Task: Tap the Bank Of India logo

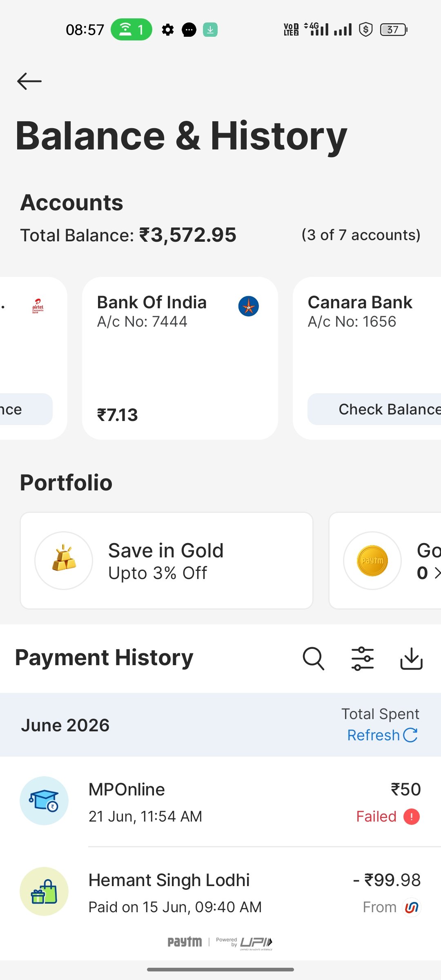Action: point(248,306)
